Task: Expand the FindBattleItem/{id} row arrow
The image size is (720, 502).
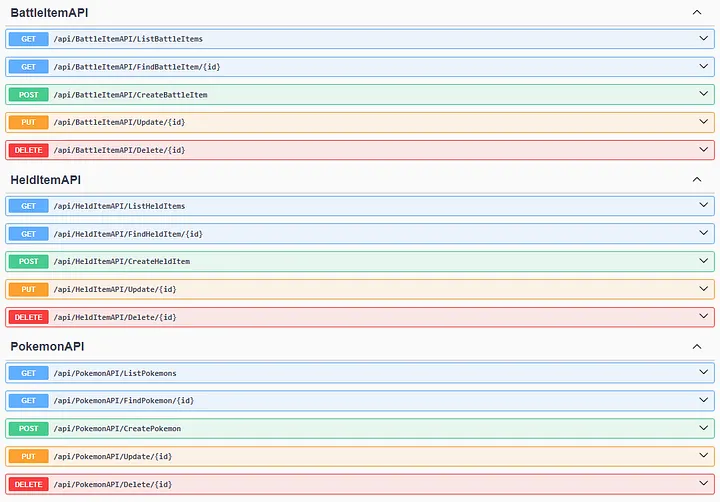Action: point(703,67)
